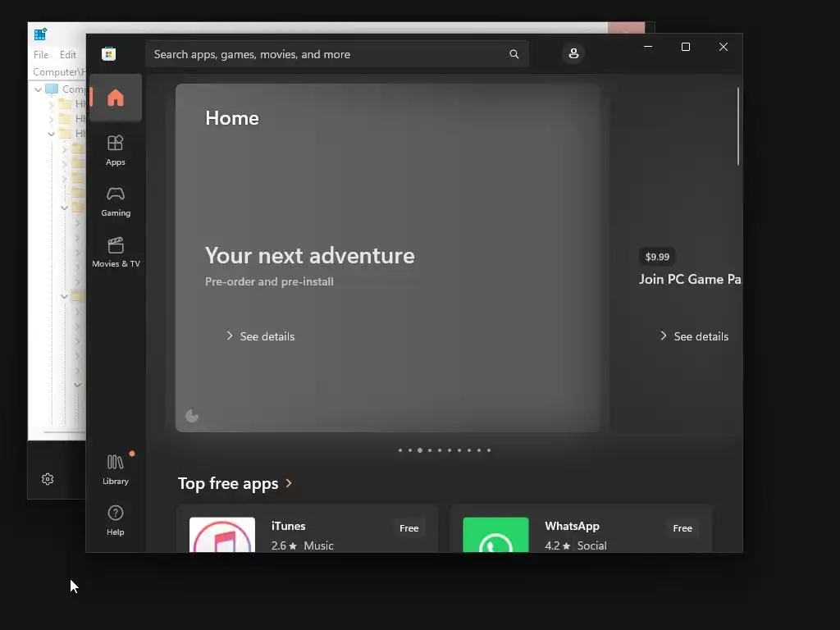Maximize the Microsoft Store window

point(685,47)
